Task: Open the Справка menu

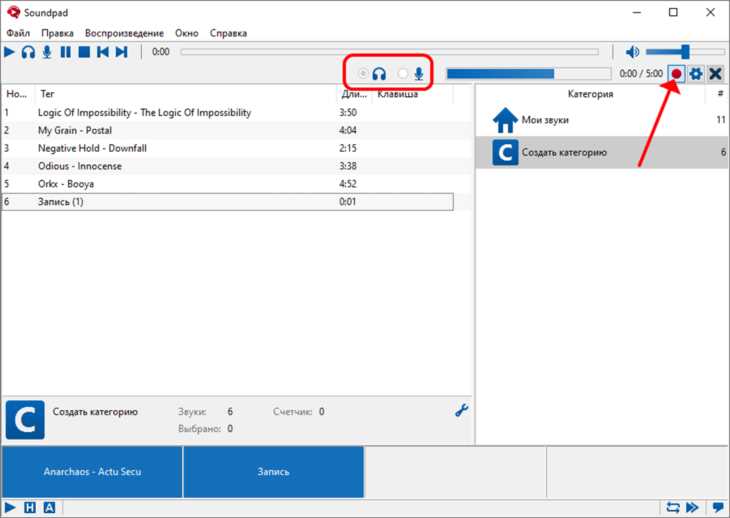Action: [x=228, y=33]
